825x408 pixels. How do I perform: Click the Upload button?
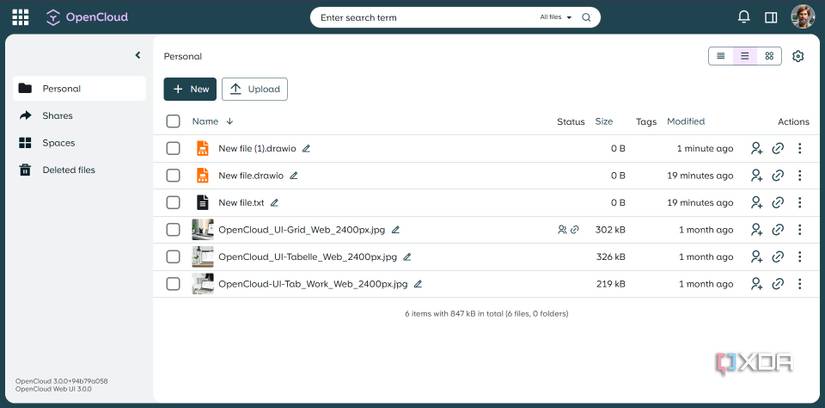[255, 89]
